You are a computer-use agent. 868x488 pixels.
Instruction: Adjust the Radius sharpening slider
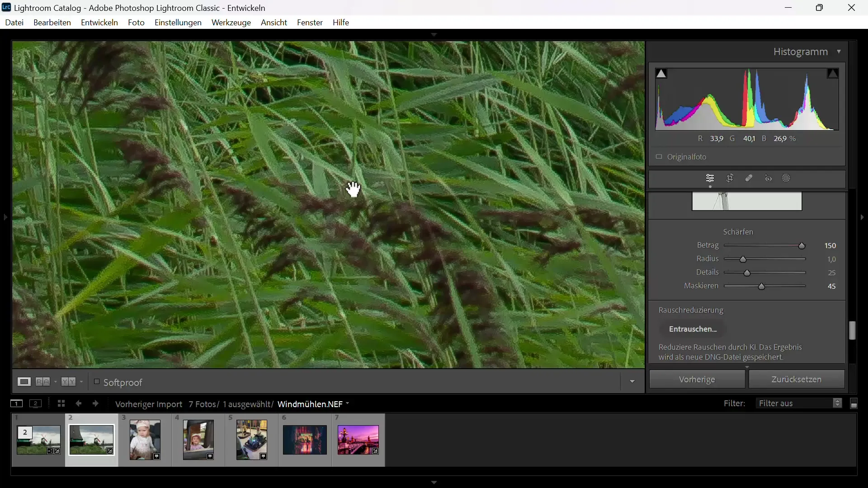click(x=743, y=259)
